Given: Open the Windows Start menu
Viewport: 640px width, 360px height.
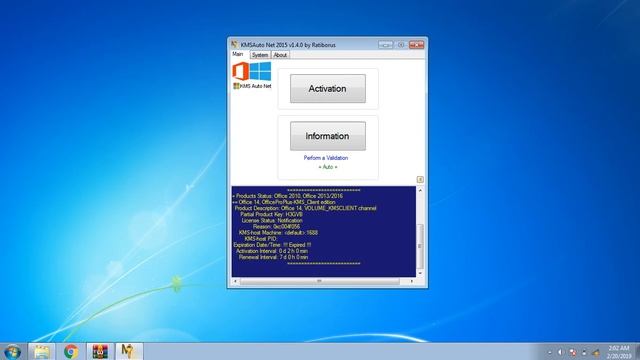Looking at the screenshot, I should [12, 351].
